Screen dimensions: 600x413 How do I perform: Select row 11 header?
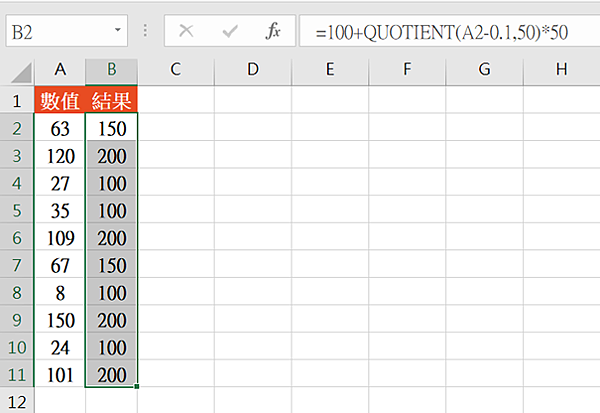click(x=17, y=374)
